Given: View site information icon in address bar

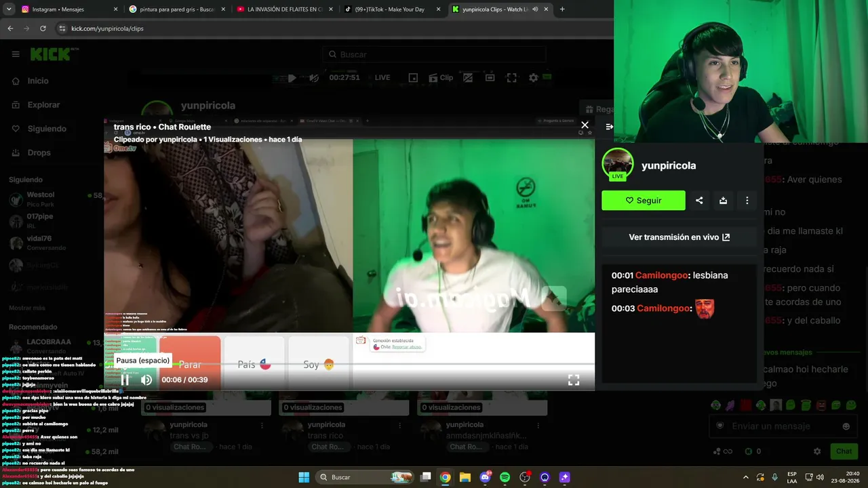Looking at the screenshot, I should 62,28.
